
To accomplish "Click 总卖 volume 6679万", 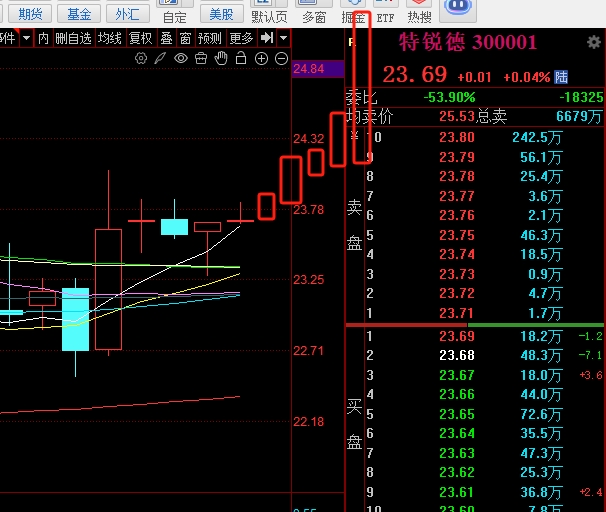I will [579, 116].
